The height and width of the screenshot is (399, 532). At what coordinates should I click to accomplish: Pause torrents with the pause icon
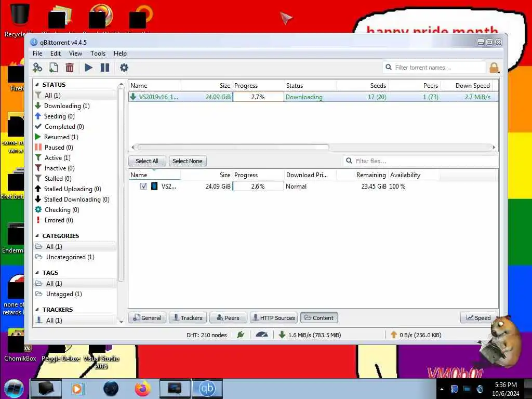pos(105,68)
